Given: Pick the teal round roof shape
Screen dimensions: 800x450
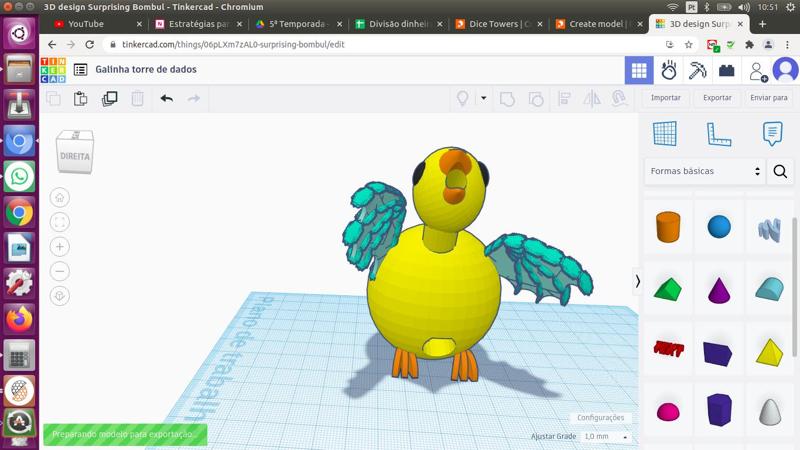Looking at the screenshot, I should (x=769, y=289).
